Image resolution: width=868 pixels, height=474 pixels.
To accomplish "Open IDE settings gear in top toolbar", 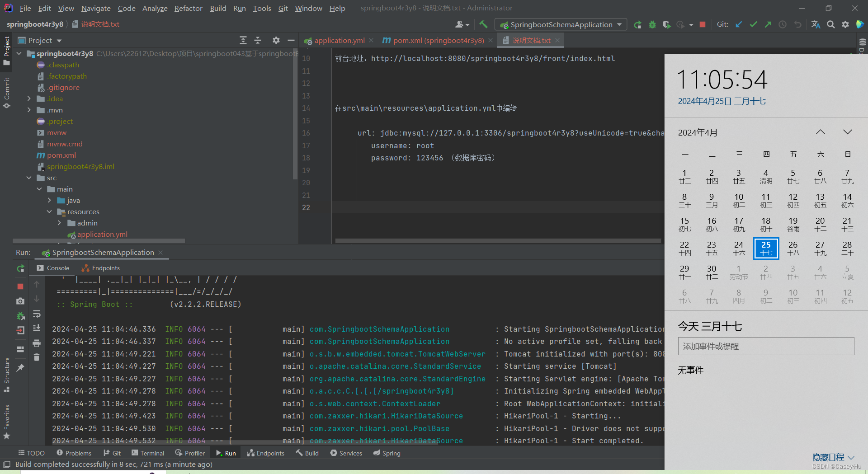I will [x=845, y=24].
